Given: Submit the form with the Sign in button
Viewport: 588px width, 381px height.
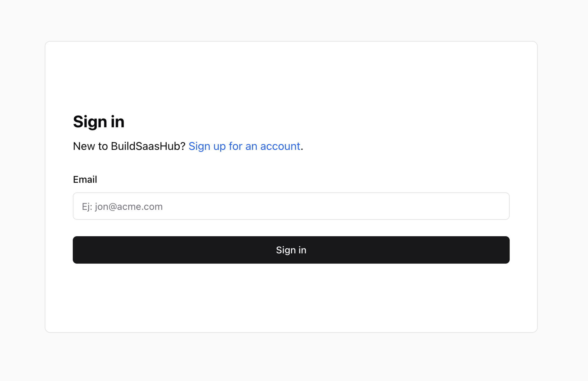Looking at the screenshot, I should (291, 250).
